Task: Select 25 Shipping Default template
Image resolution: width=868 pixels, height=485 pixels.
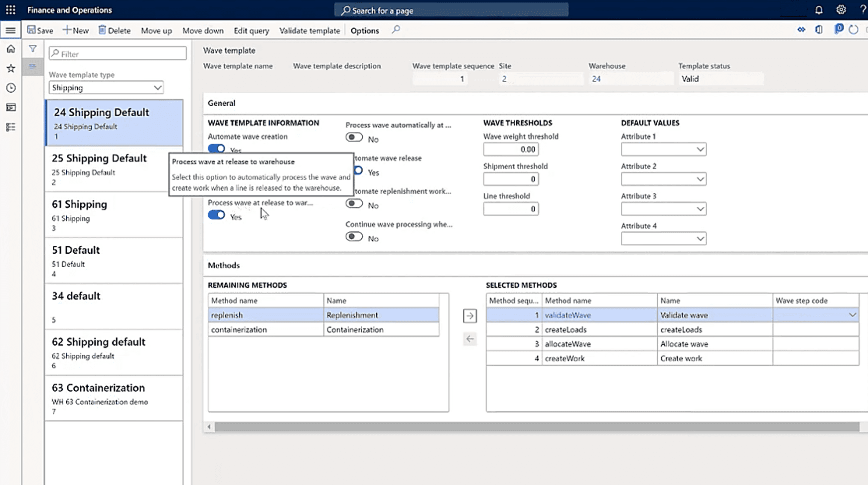Action: (114, 169)
